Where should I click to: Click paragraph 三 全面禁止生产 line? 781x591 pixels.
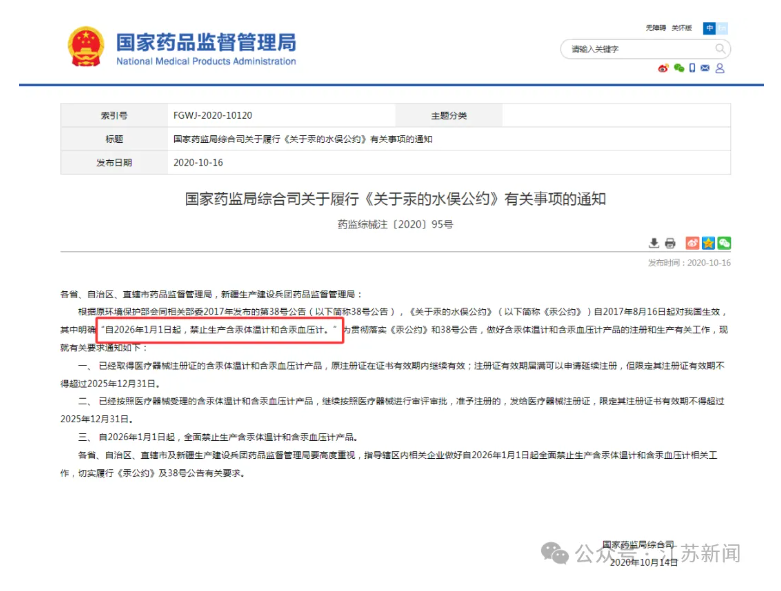(x=218, y=437)
